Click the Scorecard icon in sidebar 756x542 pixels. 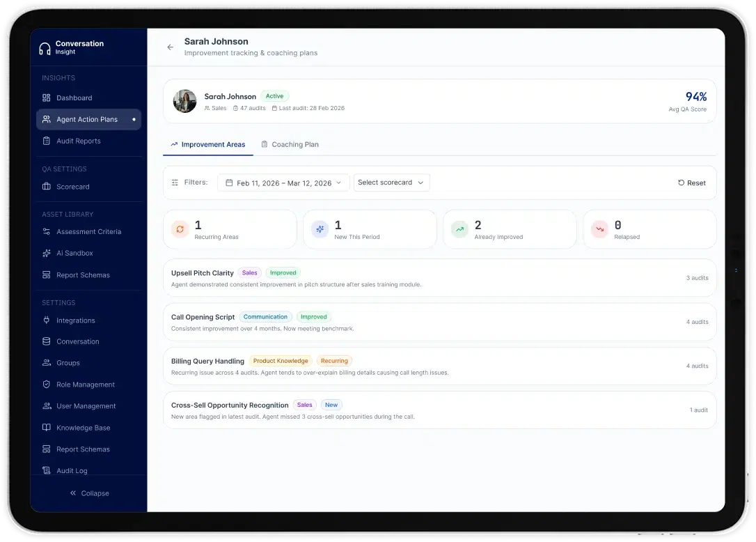46,187
